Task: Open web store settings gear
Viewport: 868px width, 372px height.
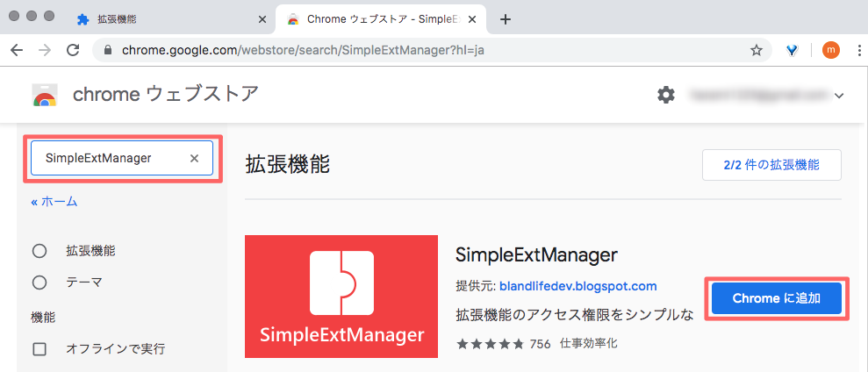Action: coord(666,96)
